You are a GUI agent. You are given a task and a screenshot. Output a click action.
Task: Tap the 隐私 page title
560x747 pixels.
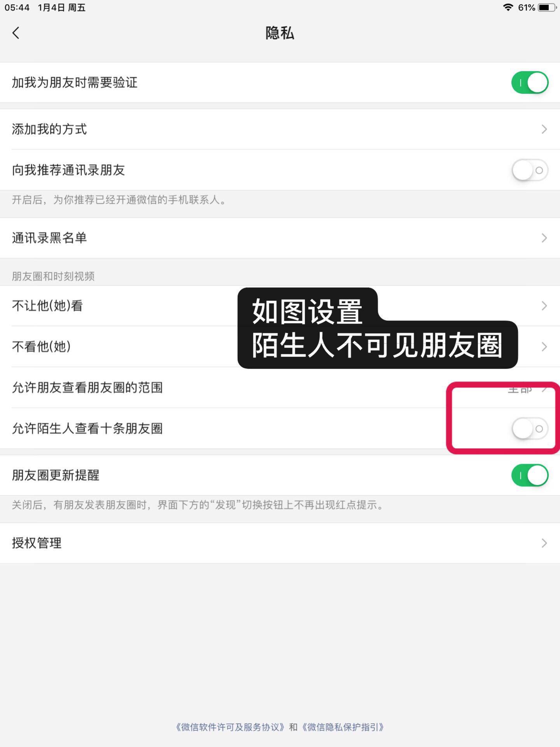[280, 33]
